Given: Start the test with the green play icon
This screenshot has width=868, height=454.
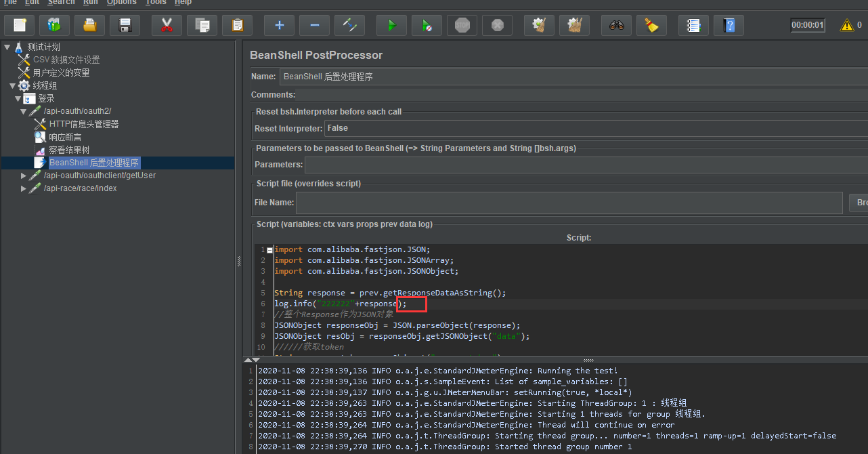Looking at the screenshot, I should [x=391, y=26].
